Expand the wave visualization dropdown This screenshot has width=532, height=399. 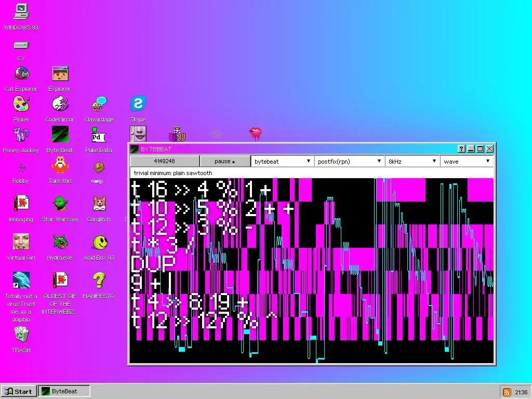(467, 162)
